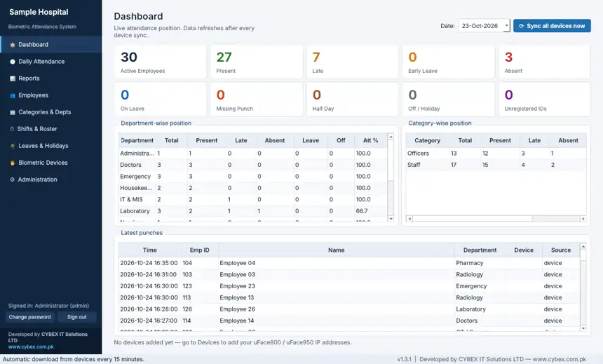Click Emp ID 103 cell
This screenshot has width=603, height=364.
[200, 274]
